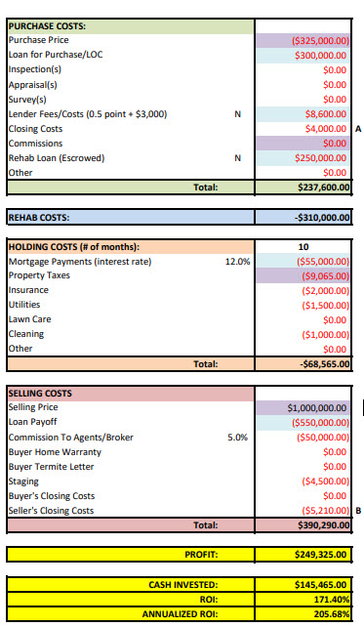Click the N flag beside Lender Fees
Screen dimensions: 364x627
pos(237,114)
